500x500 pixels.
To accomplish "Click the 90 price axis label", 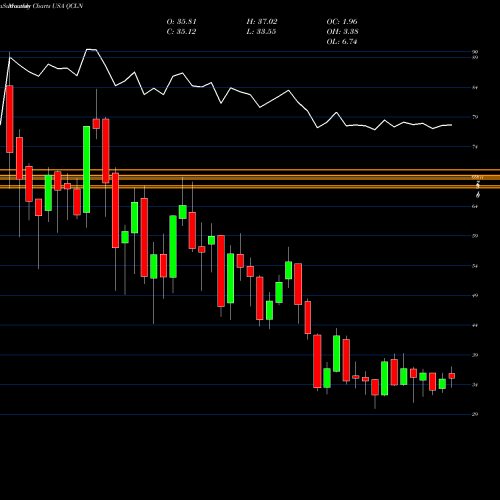I will [475, 52].
